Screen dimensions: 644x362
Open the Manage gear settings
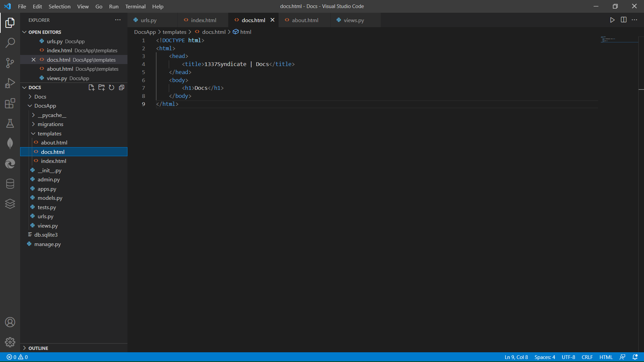(10, 342)
